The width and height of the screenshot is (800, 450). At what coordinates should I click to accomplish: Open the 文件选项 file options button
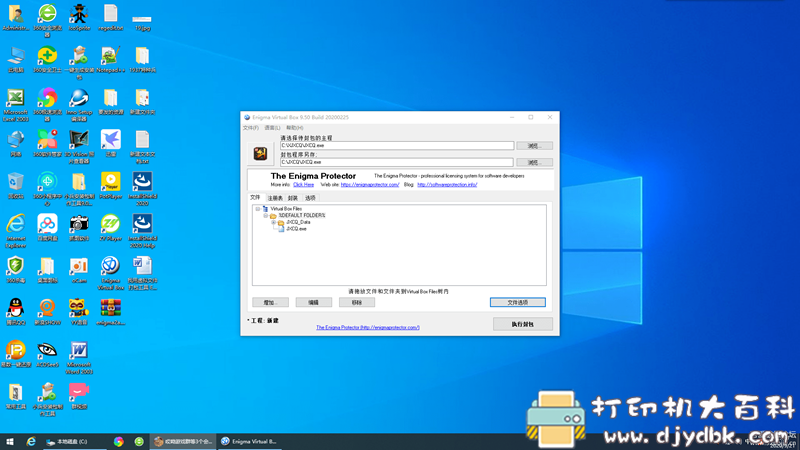coord(518,303)
